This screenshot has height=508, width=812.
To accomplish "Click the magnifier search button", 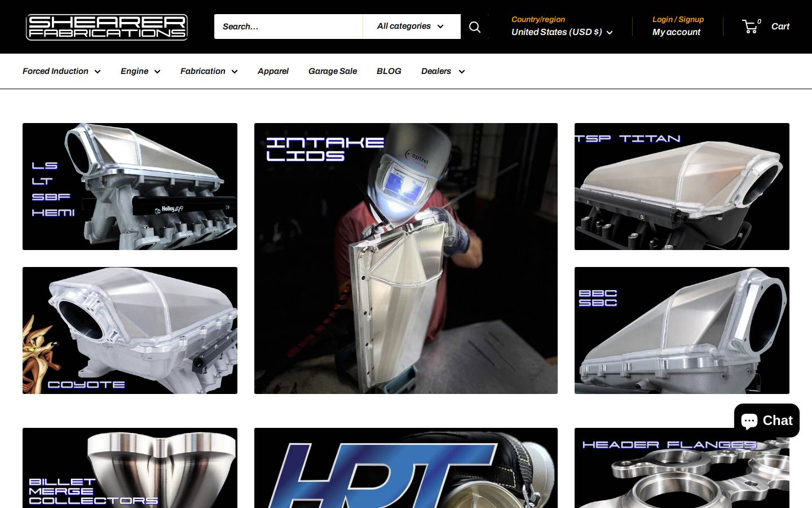I will pyautogui.click(x=475, y=27).
